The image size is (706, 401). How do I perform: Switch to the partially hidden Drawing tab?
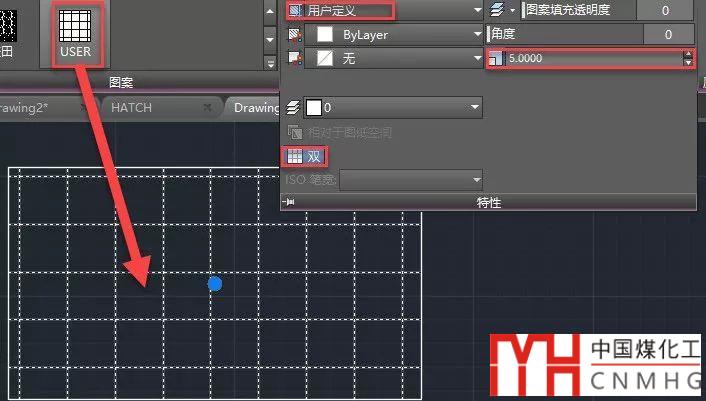pyautogui.click(x=256, y=108)
